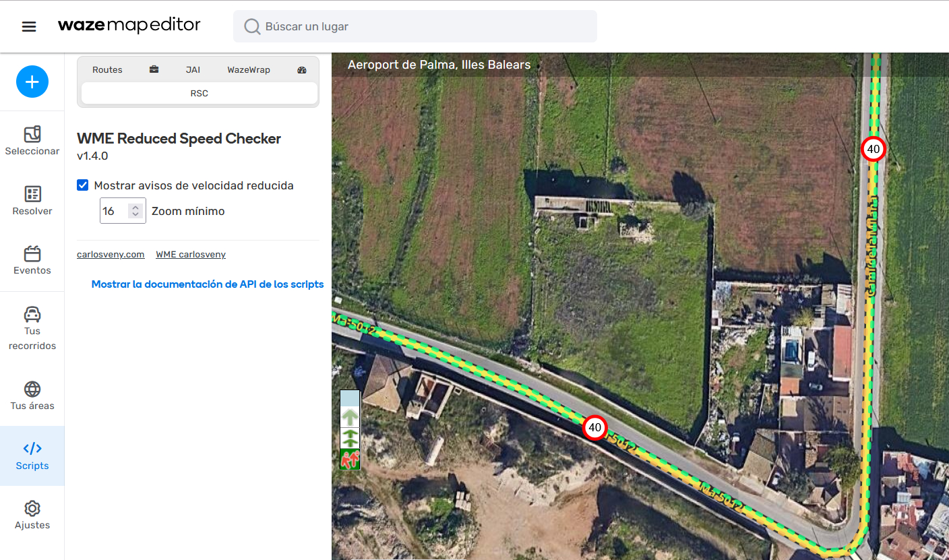The height and width of the screenshot is (560, 949).
Task: Uncheck Mostrar avisos de velocidad reducida
Action: point(83,185)
